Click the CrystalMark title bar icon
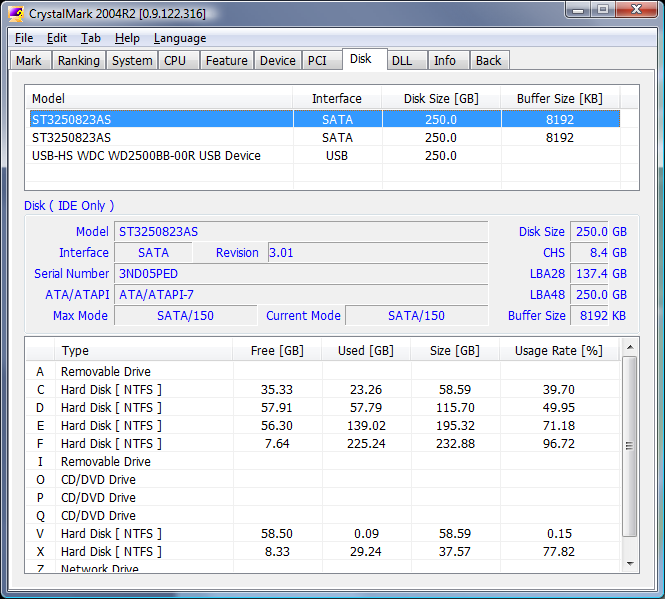This screenshot has width=665, height=599. 16,14
